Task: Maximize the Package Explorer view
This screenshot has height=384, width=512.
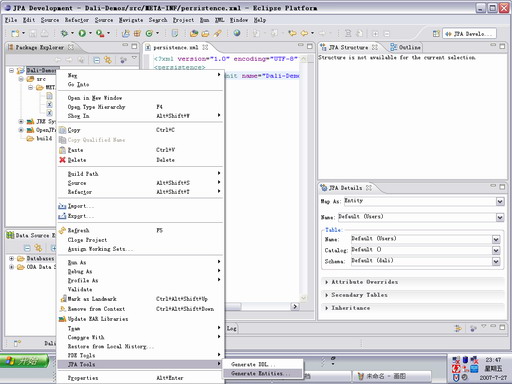Action: (134, 46)
